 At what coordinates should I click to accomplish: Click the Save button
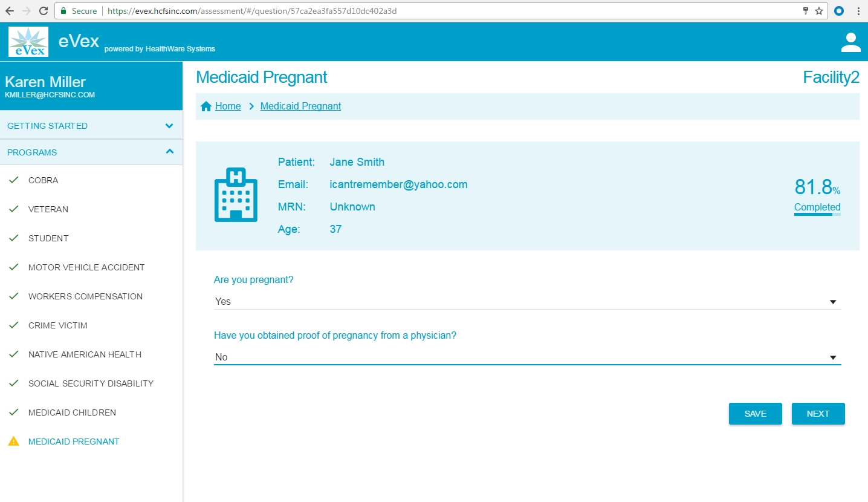tap(755, 414)
